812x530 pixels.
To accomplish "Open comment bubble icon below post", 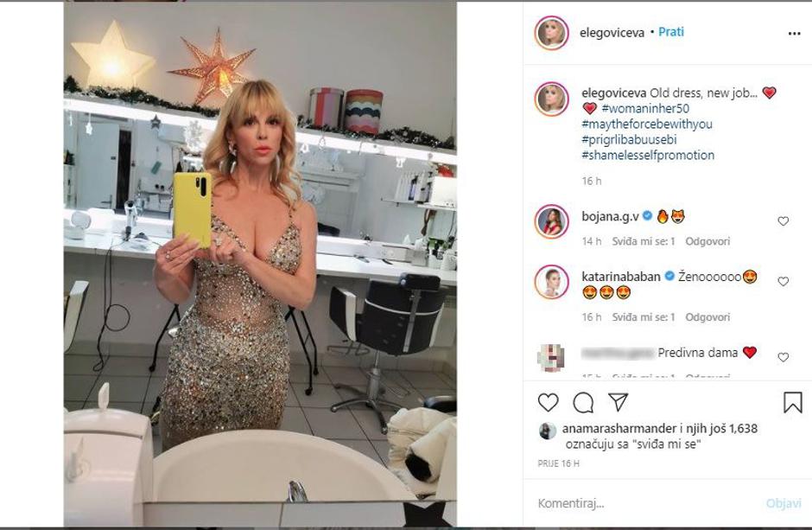I will coord(583,403).
